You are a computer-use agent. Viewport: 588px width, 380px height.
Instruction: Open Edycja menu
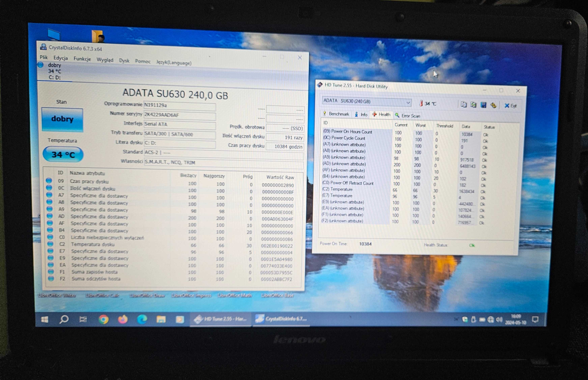pyautogui.click(x=60, y=58)
